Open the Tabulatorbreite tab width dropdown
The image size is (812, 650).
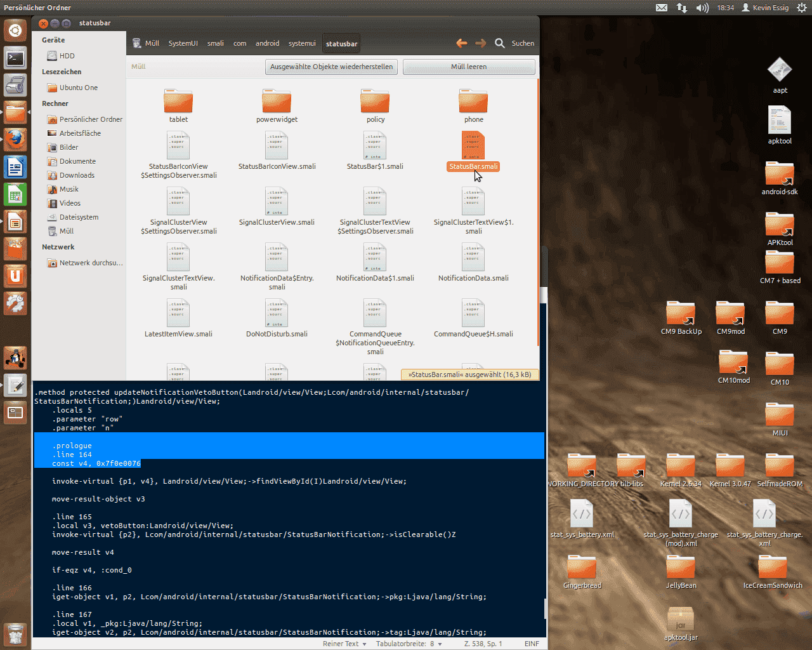409,644
